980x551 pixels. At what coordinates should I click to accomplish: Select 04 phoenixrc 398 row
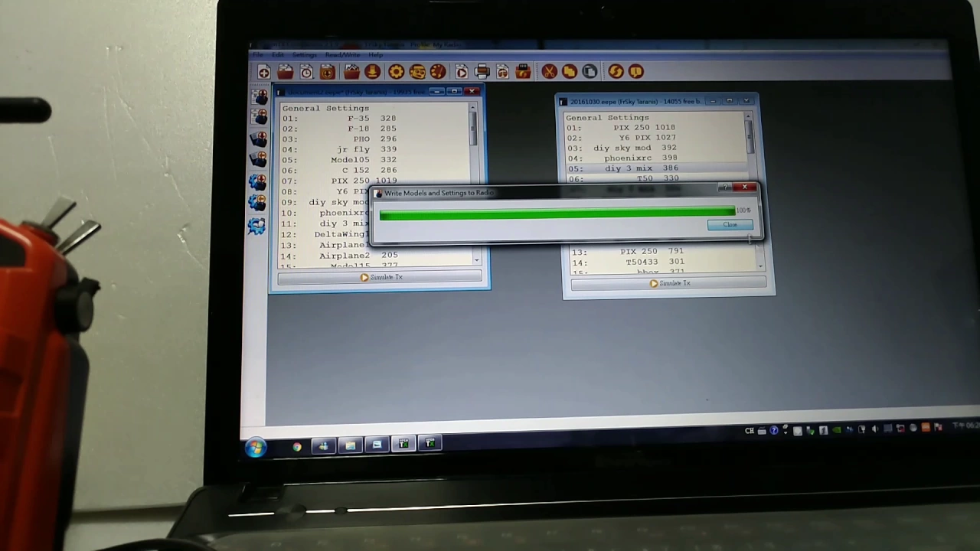tap(655, 158)
